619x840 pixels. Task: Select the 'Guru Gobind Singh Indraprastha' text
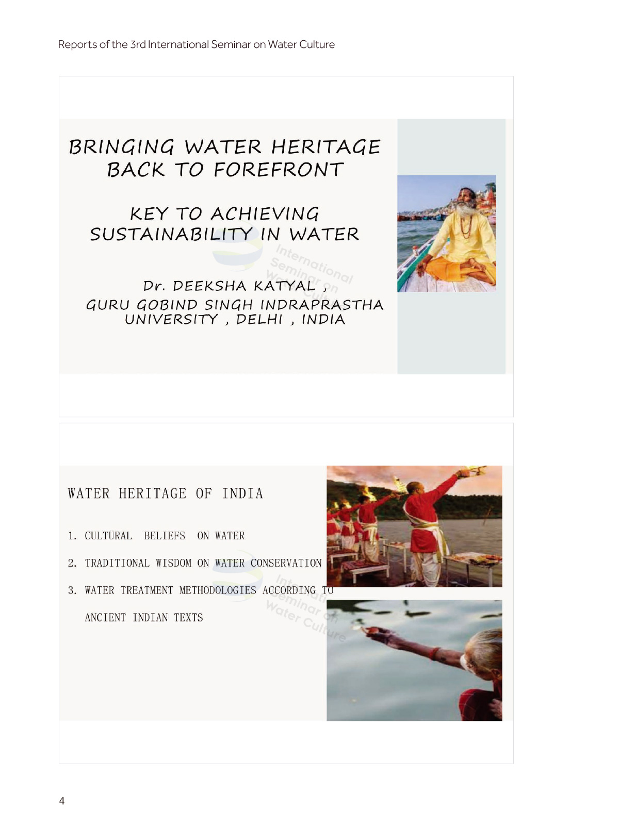pyautogui.click(x=235, y=305)
